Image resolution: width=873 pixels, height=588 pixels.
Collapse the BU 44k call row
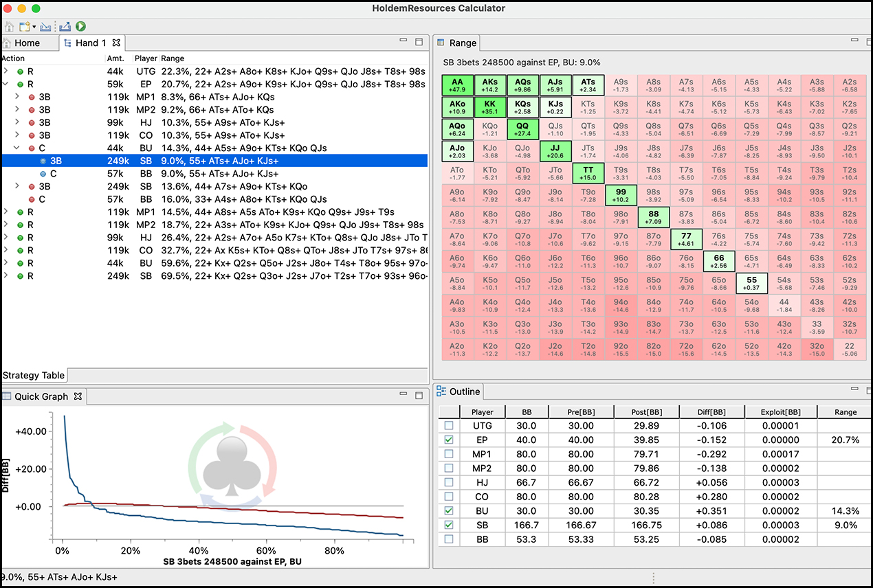point(17,148)
